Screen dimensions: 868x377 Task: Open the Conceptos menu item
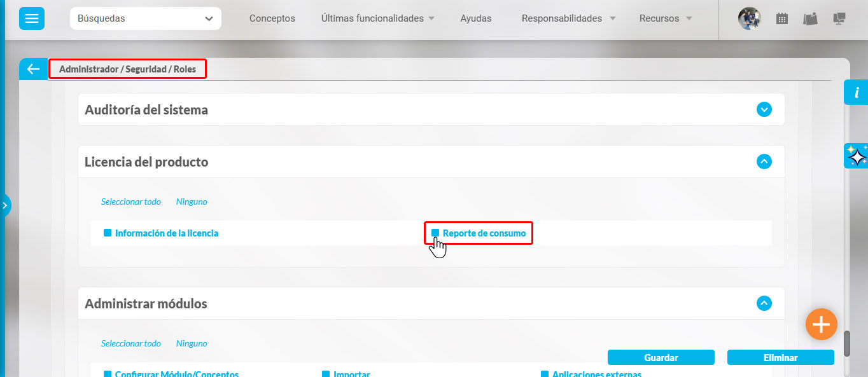[x=272, y=18]
